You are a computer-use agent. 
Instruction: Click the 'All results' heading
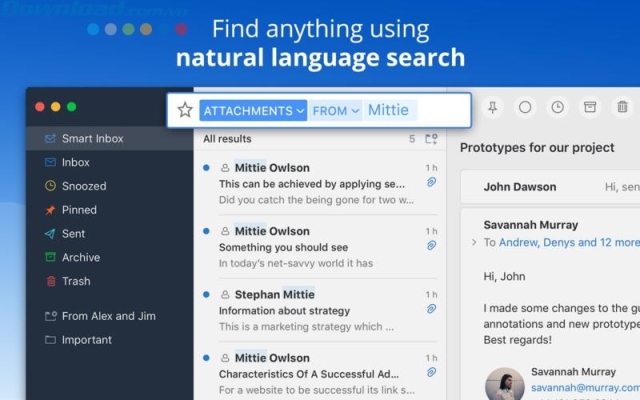tap(227, 139)
